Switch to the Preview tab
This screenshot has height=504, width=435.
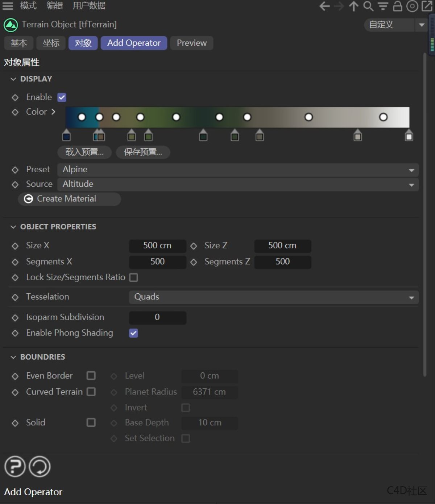point(191,43)
